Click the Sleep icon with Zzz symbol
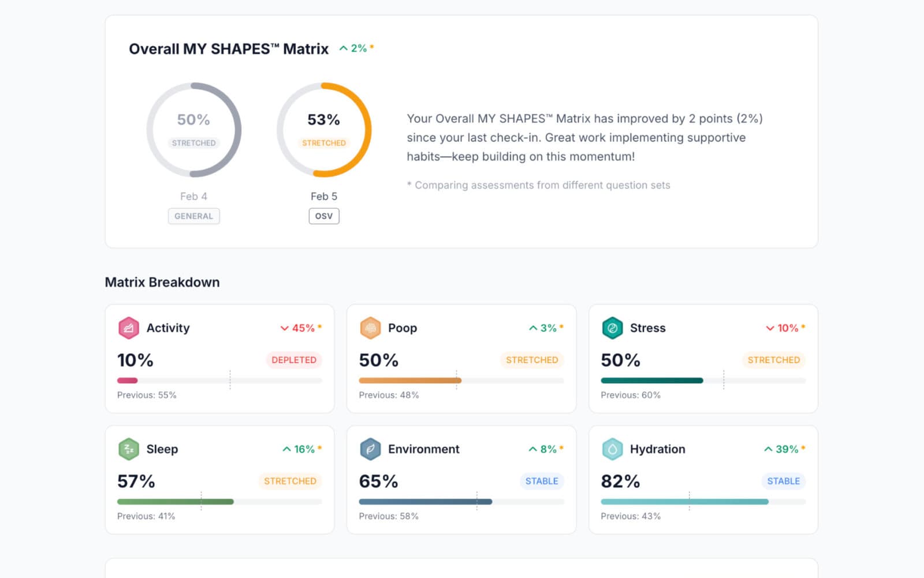924x578 pixels. tap(128, 449)
